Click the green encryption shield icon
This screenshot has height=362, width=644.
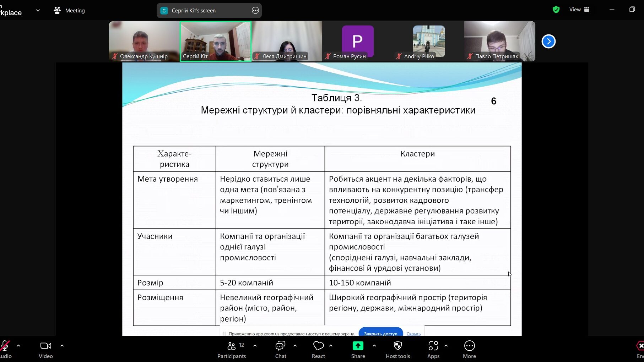click(x=556, y=10)
